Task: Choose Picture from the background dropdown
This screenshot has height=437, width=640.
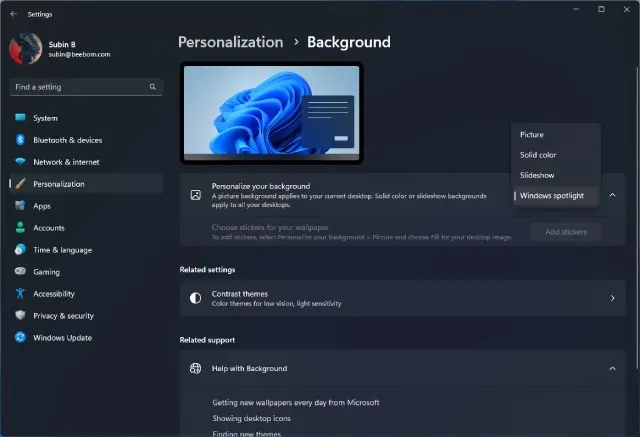Action: [532, 135]
